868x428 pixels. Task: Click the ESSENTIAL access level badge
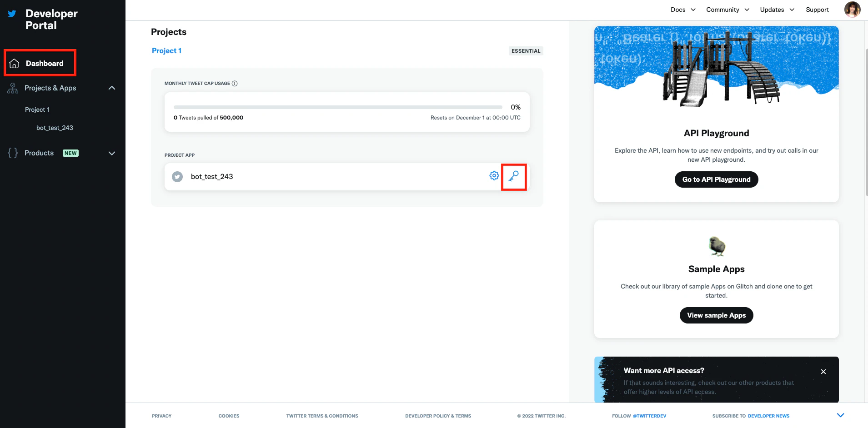[526, 51]
